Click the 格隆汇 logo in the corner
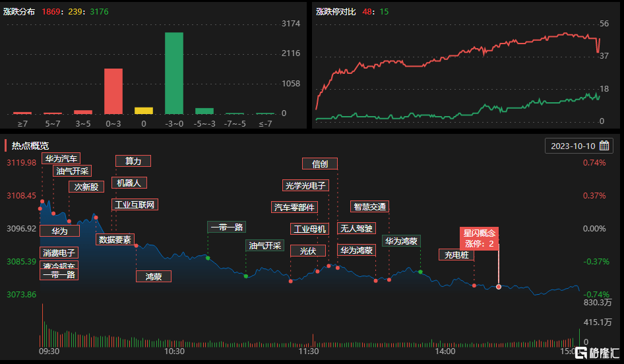Image resolution: width=624 pixels, height=364 pixels. [597, 353]
